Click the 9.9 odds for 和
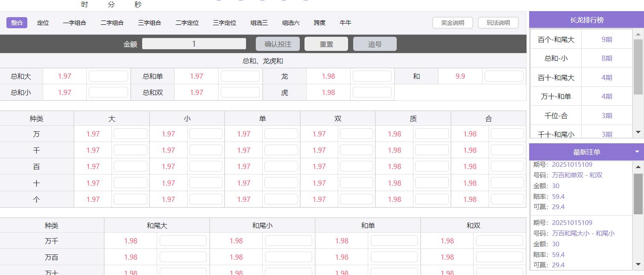 click(x=461, y=76)
